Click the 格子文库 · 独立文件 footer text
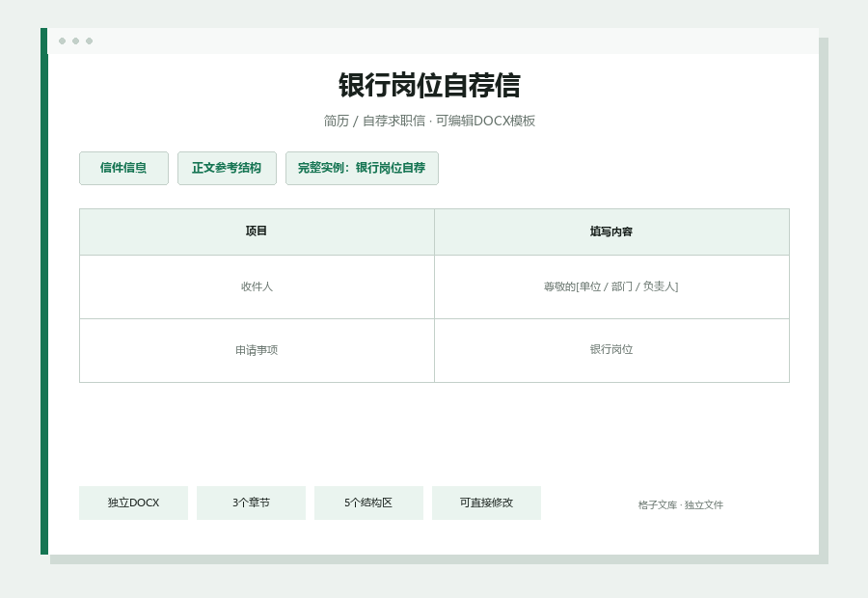Image resolution: width=868 pixels, height=598 pixels. click(680, 505)
